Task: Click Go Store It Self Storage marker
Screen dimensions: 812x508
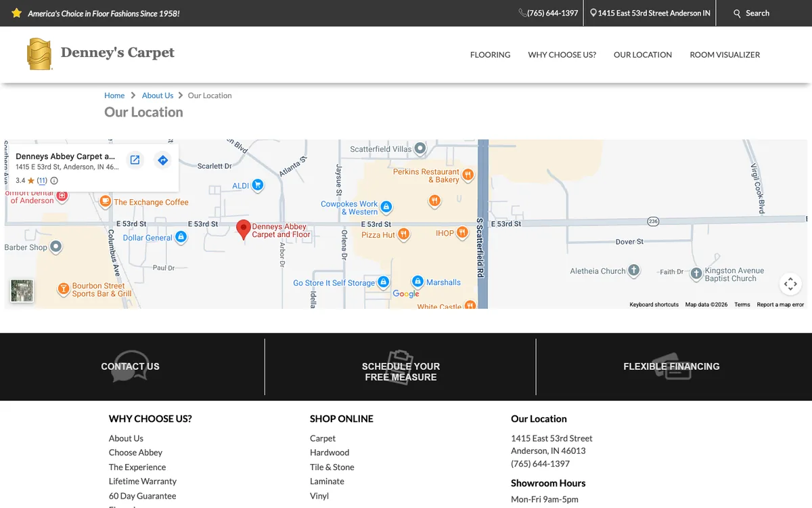Action: tap(383, 282)
